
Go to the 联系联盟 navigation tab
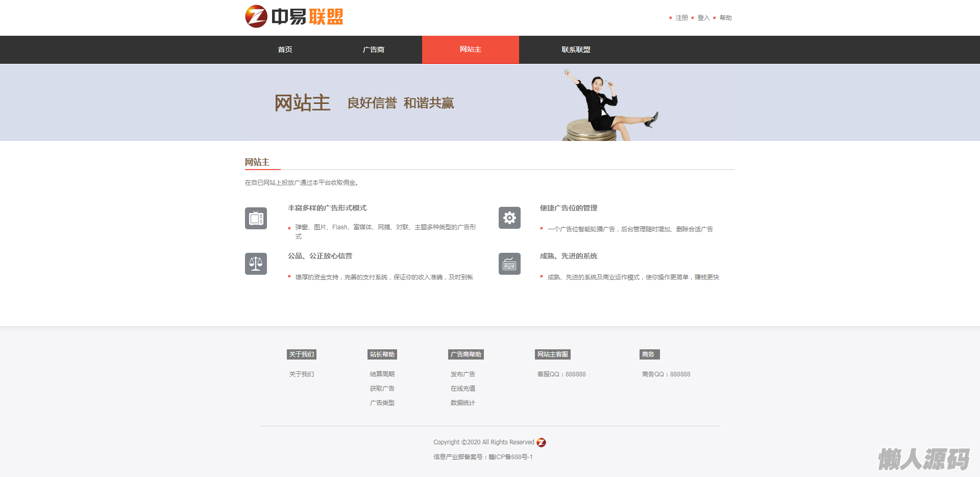(576, 50)
